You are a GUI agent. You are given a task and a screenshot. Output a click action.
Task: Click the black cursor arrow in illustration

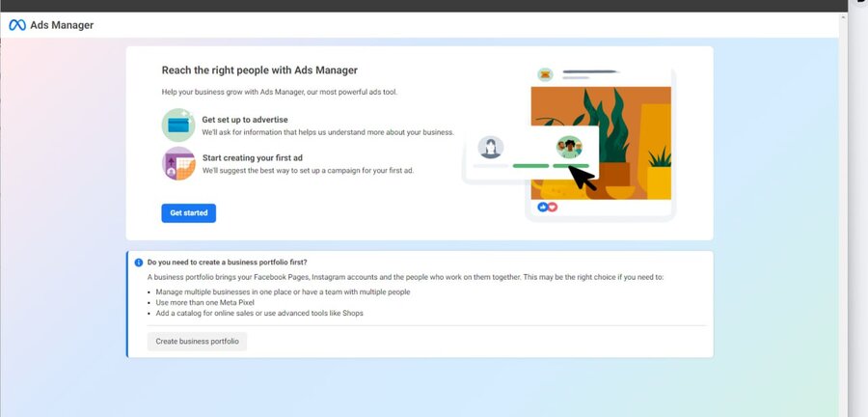[583, 179]
